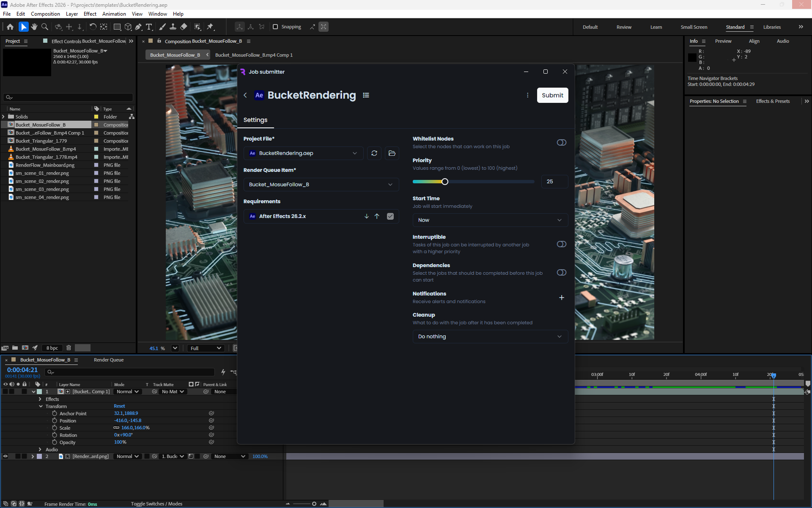The width and height of the screenshot is (812, 508).
Task: Open the three-dot options menu beside Submit
Action: coord(527,95)
